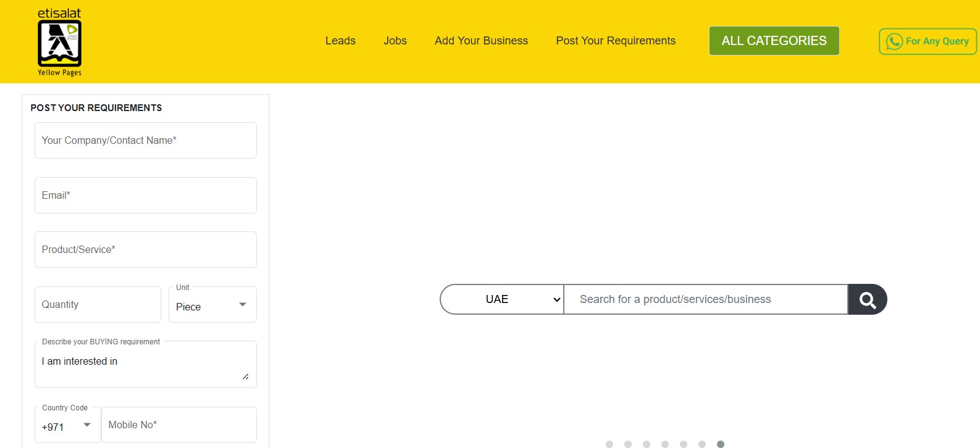Click into the Email field
Screen dimensions: 980x448
pyautogui.click(x=146, y=196)
